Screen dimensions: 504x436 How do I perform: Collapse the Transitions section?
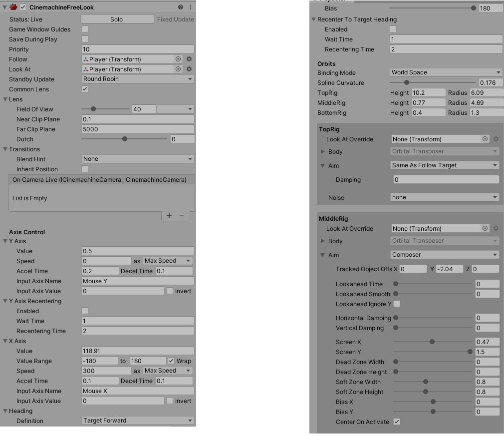[x=4, y=149]
